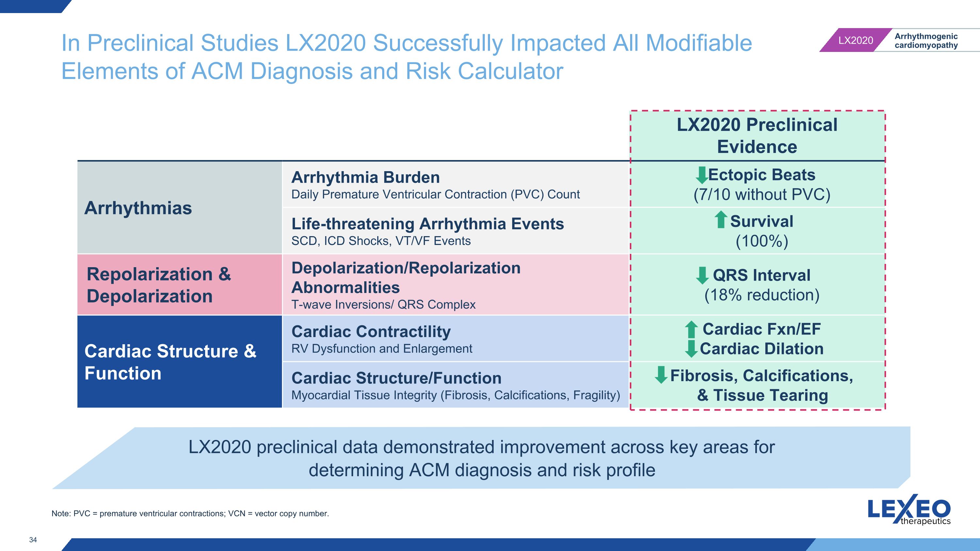Click the Arrhythmogenic cardiomyopathy label
The image size is (980, 551).
(926, 41)
